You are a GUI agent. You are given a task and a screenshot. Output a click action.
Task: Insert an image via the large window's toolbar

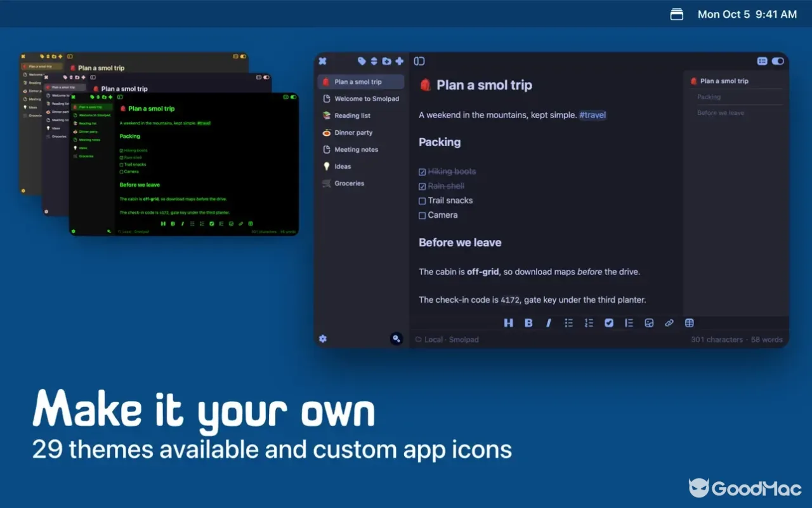pyautogui.click(x=649, y=323)
